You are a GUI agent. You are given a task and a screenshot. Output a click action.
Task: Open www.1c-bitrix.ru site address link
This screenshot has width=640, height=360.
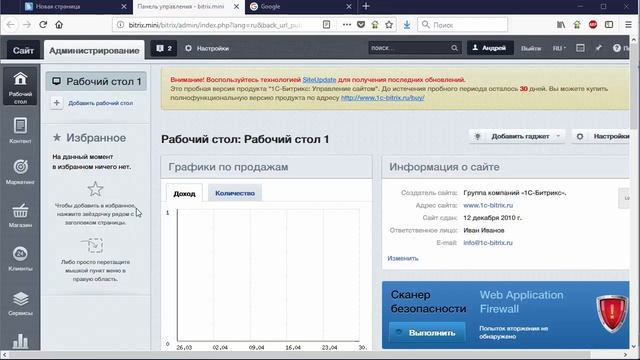click(x=488, y=205)
